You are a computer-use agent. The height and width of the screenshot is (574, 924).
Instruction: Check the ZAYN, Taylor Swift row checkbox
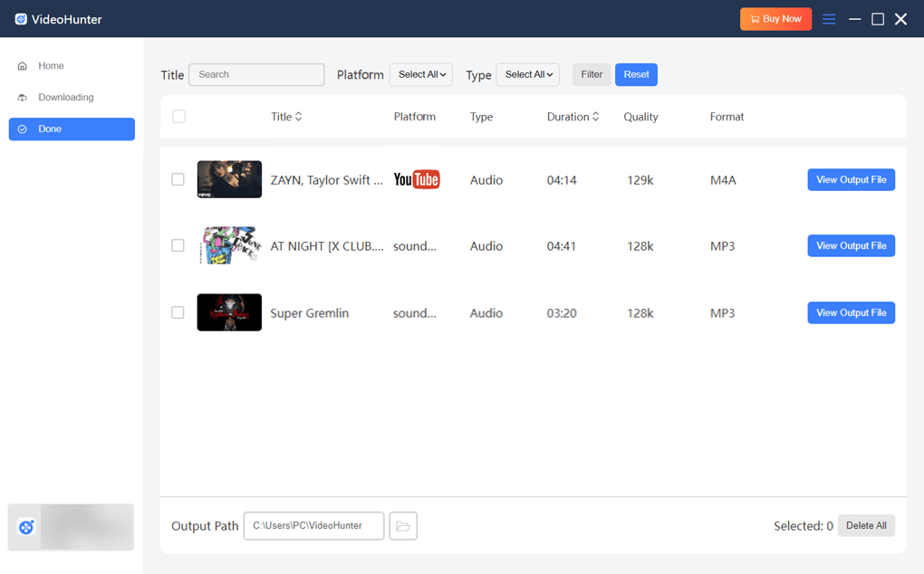178,179
